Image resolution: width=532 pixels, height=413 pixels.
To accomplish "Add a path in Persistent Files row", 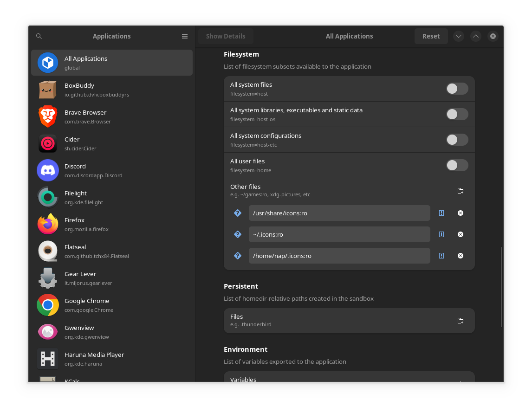I will 460,321.
